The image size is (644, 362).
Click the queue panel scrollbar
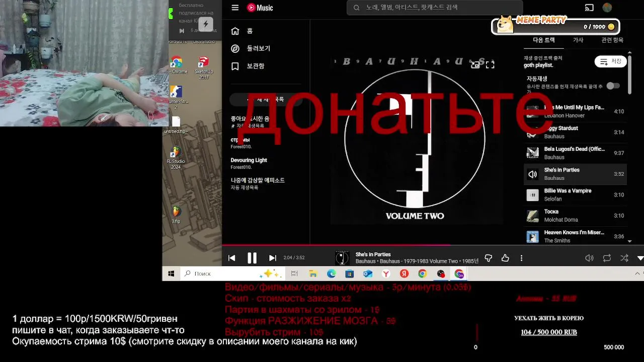coord(630,74)
